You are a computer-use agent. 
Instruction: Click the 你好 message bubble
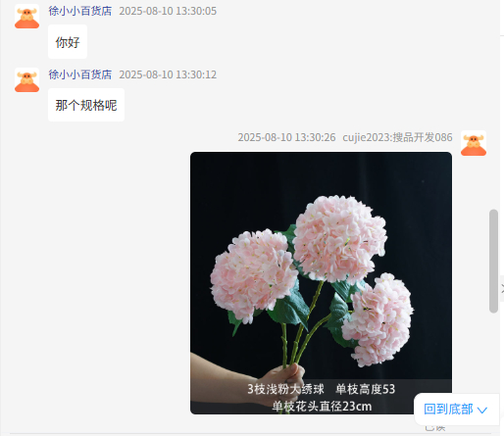[x=68, y=42]
